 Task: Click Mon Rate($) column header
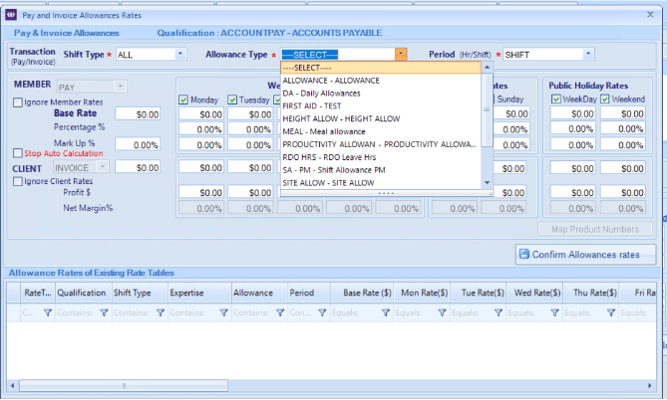(422, 293)
